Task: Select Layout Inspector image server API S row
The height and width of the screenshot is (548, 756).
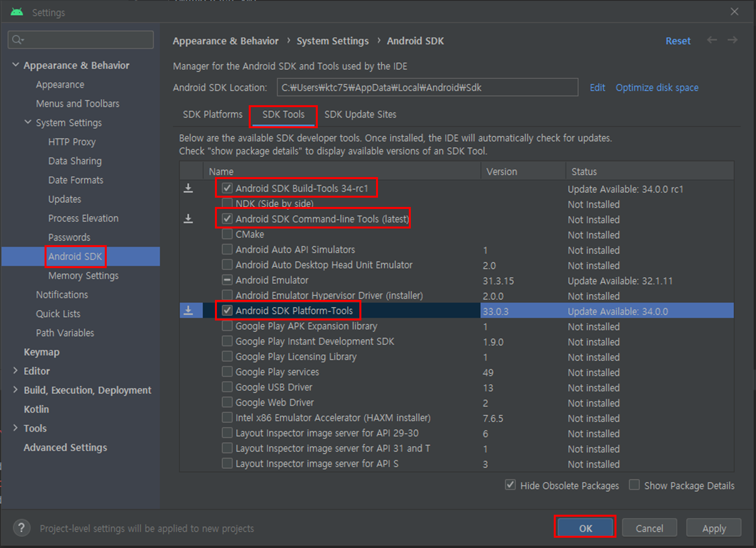Action: click(x=456, y=463)
